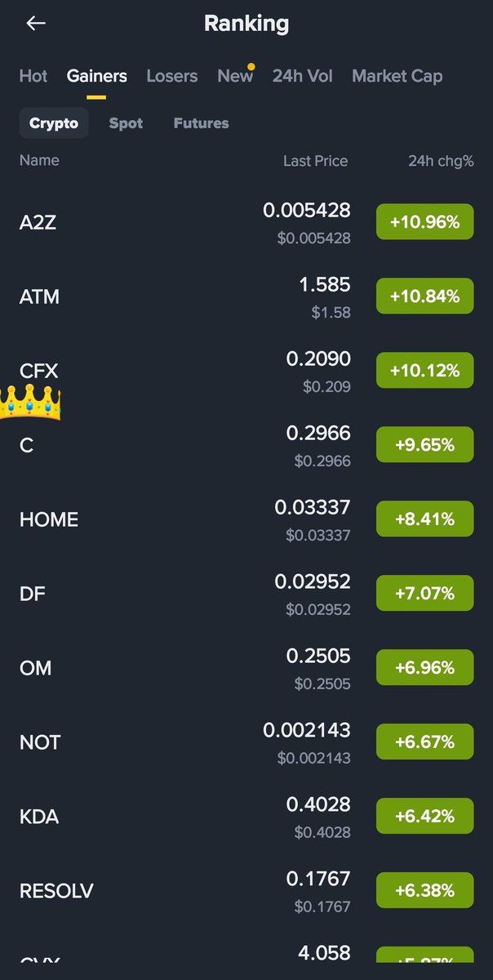Sort by 24h chg% column header

point(441,161)
